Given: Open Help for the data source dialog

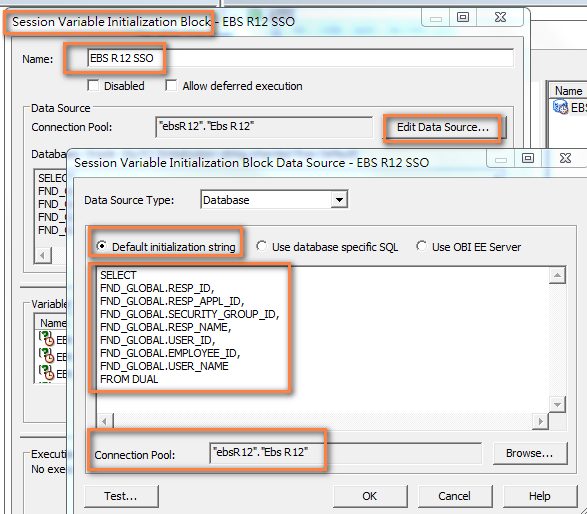Looking at the screenshot, I should click(x=540, y=496).
